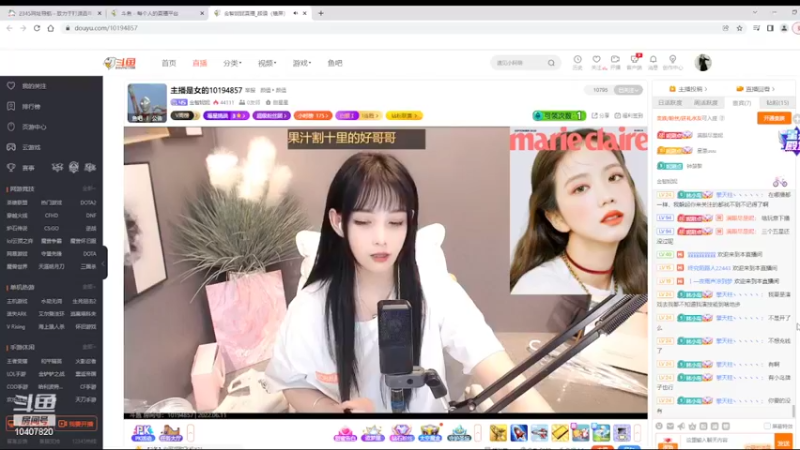This screenshot has height=450, width=800.
Task: Click the orange 开通贵族 button
Action: [x=774, y=118]
